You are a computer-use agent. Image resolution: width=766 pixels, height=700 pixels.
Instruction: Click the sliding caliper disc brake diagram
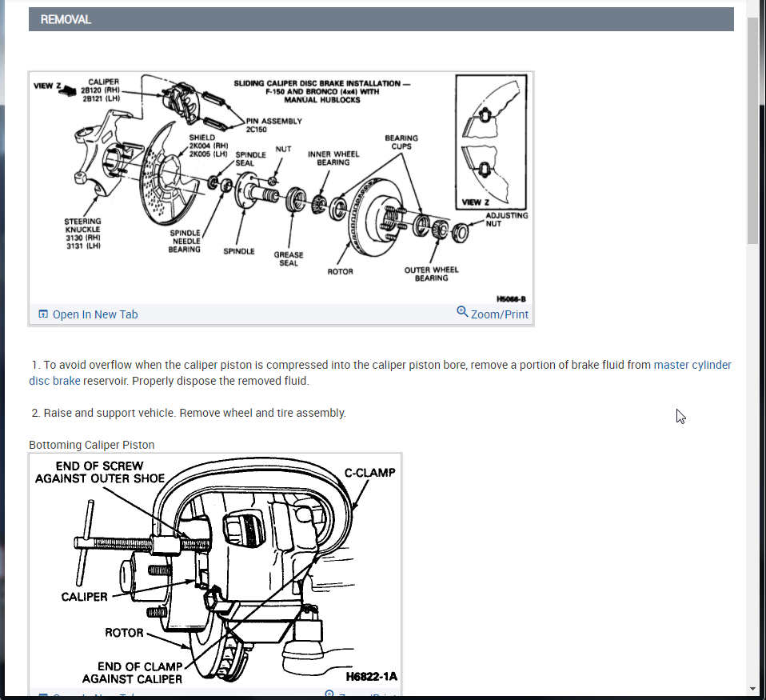click(281, 188)
